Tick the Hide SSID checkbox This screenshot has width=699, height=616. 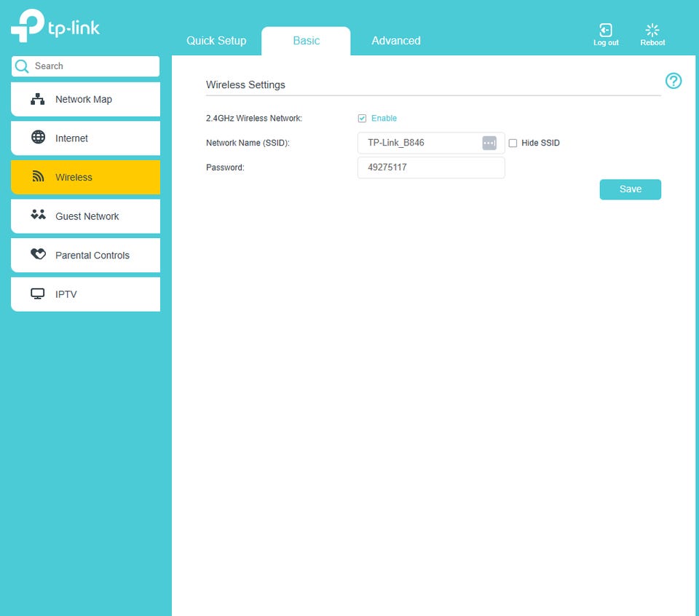[513, 143]
